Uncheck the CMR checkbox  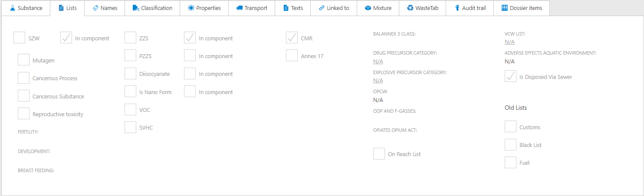click(292, 38)
